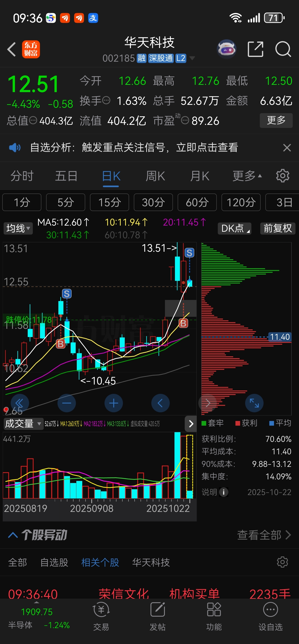Open 说明 info icon
The height and width of the screenshot is (644, 299).
pos(224,492)
